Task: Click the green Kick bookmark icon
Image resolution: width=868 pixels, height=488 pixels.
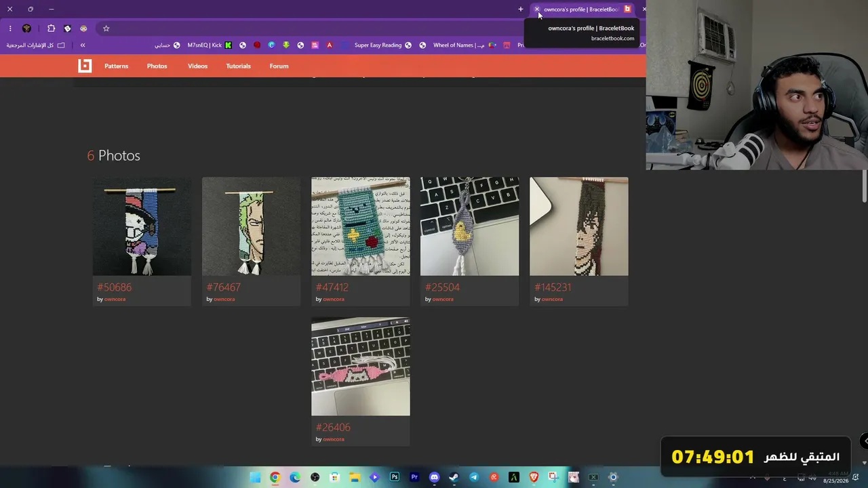Action: click(229, 45)
